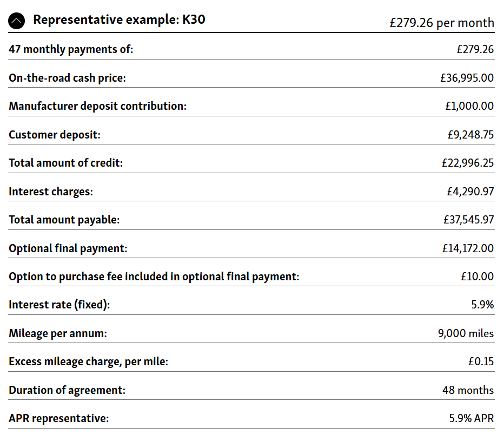
Task: Click the £14,172.00 optional final payment value
Action: [467, 248]
